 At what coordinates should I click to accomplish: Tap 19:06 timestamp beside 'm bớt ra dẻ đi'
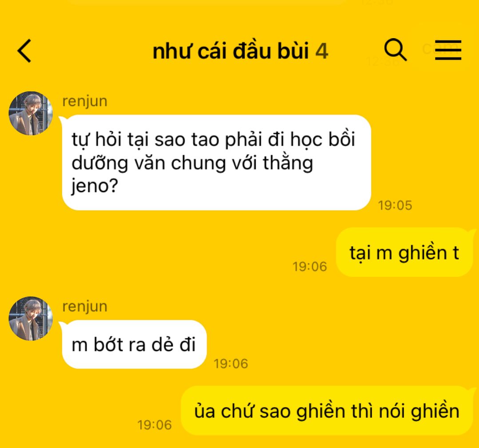(231, 364)
